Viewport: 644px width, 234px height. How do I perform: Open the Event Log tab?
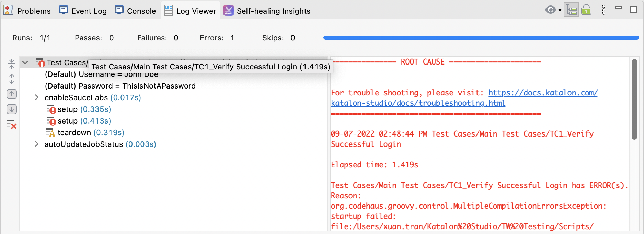[83, 11]
